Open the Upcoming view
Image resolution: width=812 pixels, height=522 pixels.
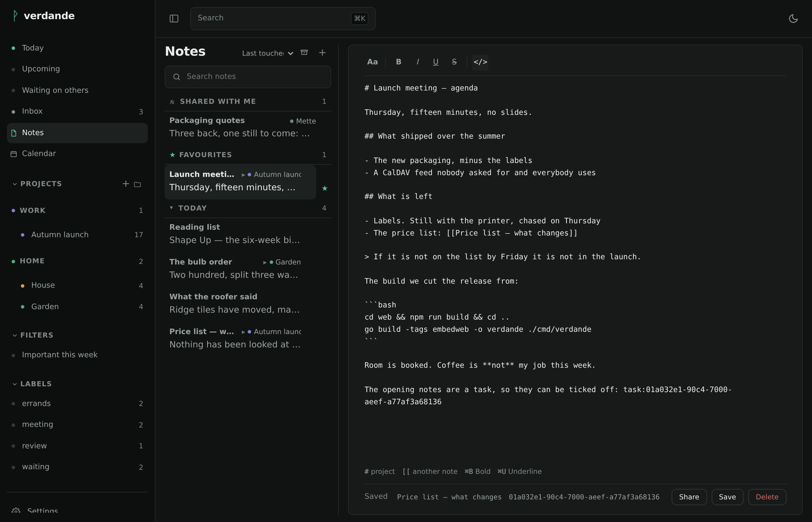tap(77, 69)
